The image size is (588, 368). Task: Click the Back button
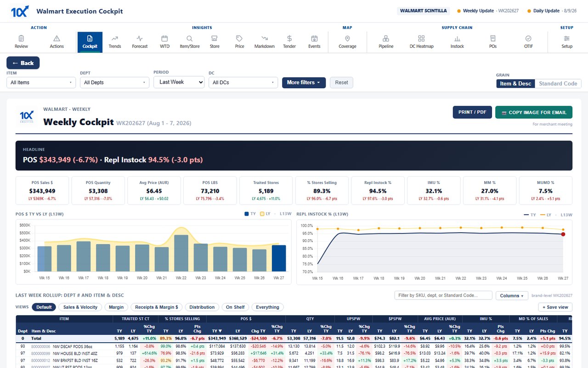click(x=23, y=63)
